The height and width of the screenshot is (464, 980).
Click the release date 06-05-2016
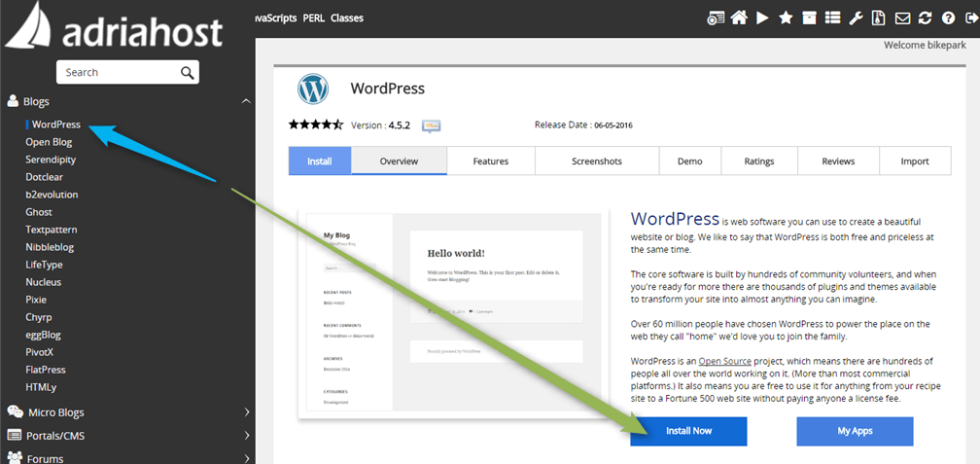tap(613, 125)
